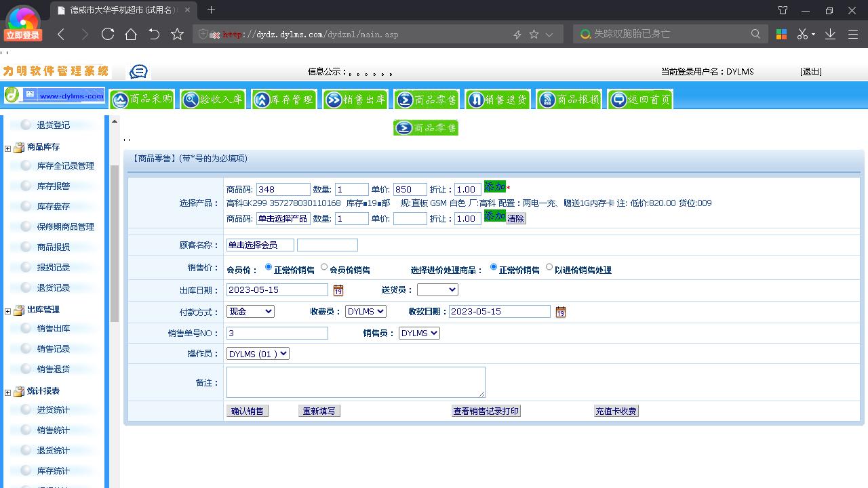Open the 销售退货 toolbar icon
868x488 pixels.
[x=497, y=98]
